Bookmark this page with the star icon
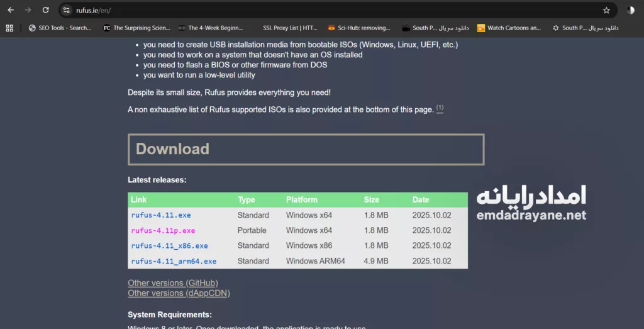644x329 pixels. (x=606, y=10)
